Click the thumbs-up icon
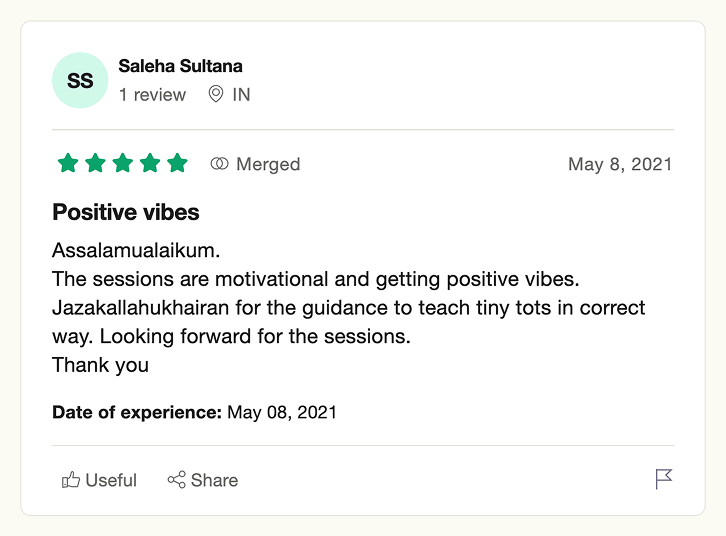The image size is (726, 536). tap(71, 480)
